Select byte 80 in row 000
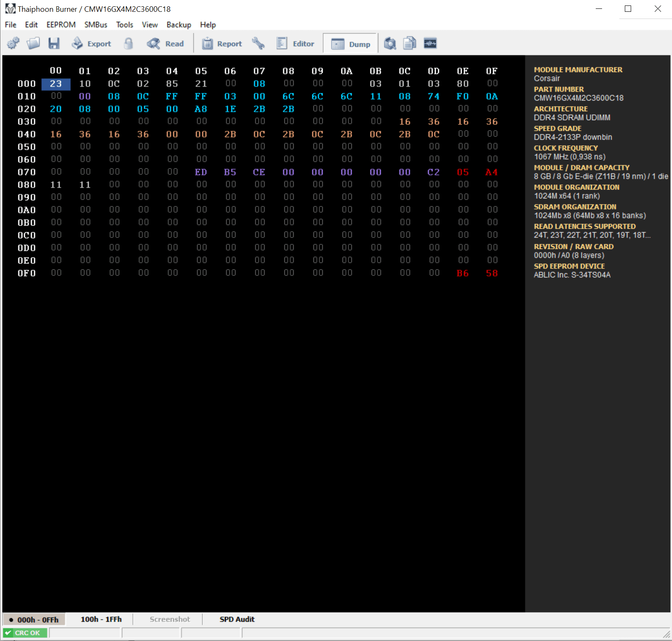The width and height of the screenshot is (672, 641). 463,84
